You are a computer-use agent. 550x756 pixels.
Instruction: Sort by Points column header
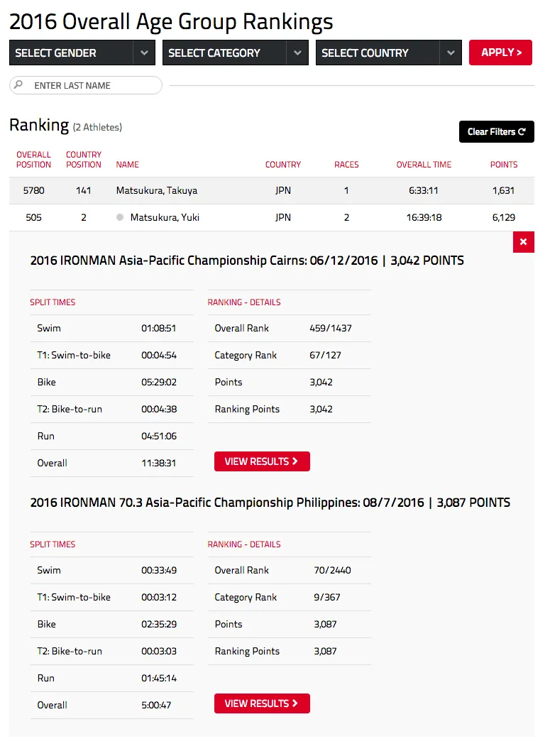point(504,165)
